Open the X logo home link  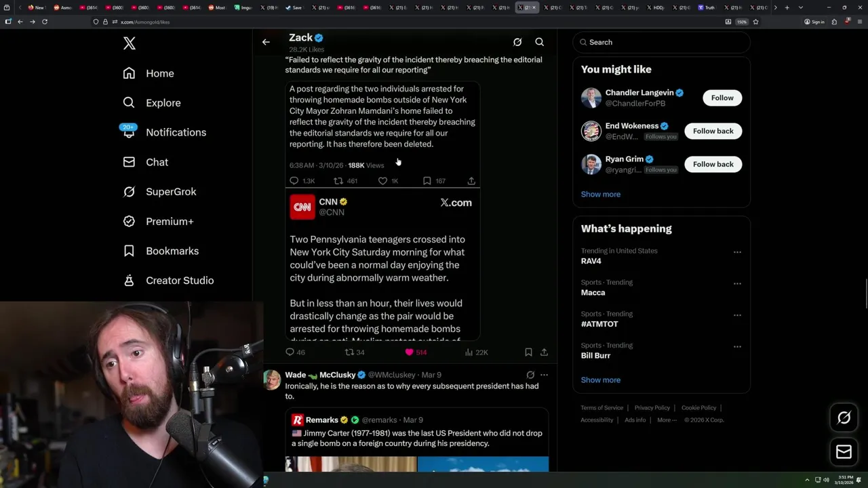tap(130, 43)
